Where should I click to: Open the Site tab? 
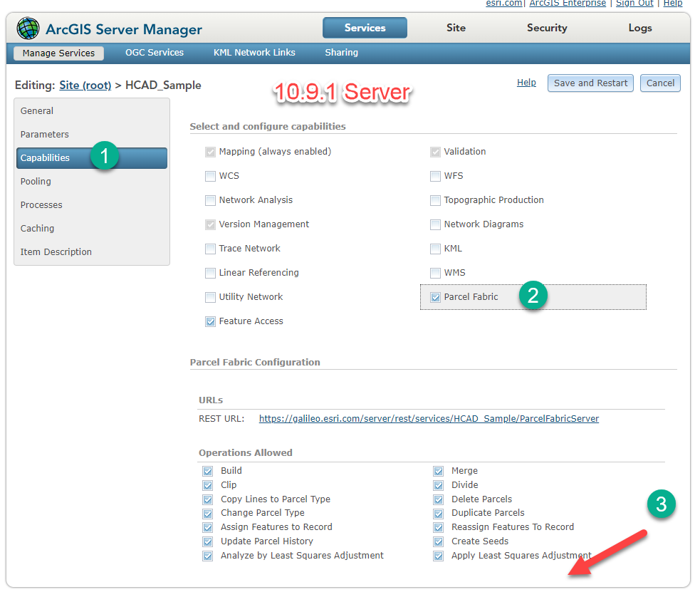456,28
